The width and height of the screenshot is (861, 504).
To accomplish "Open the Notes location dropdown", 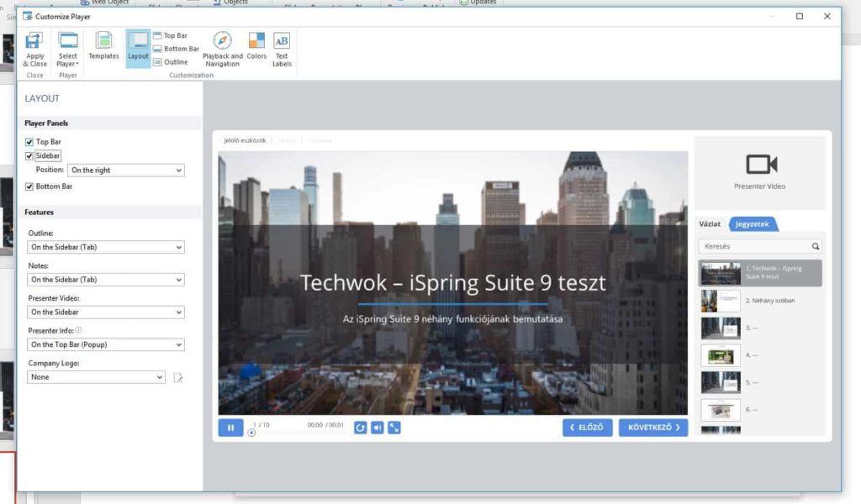I will click(106, 279).
